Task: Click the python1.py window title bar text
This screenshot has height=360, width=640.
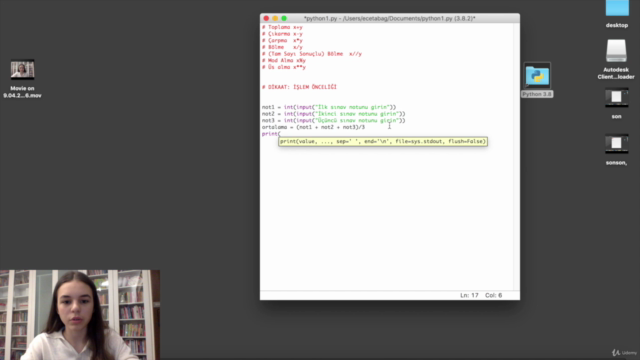Action: click(389, 18)
